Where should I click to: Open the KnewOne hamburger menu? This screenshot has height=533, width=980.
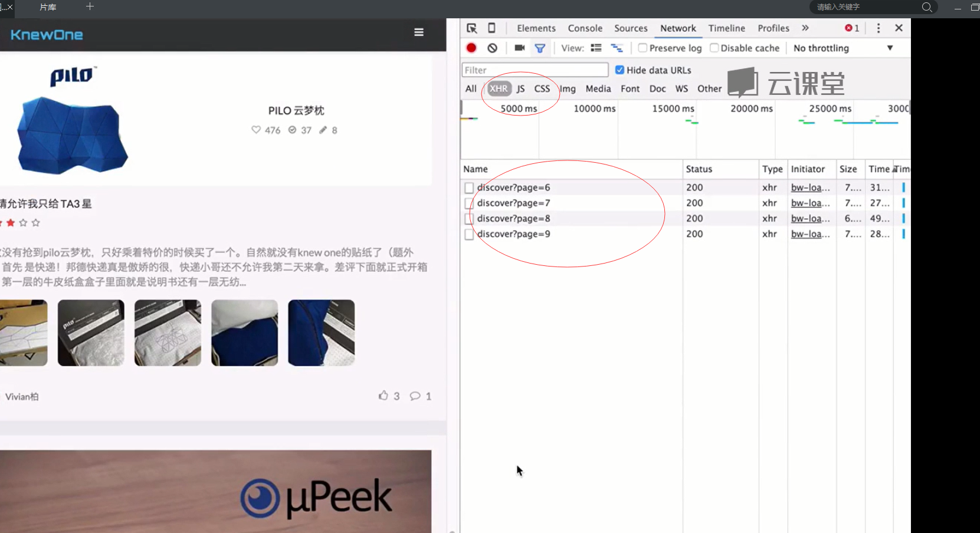(x=419, y=32)
